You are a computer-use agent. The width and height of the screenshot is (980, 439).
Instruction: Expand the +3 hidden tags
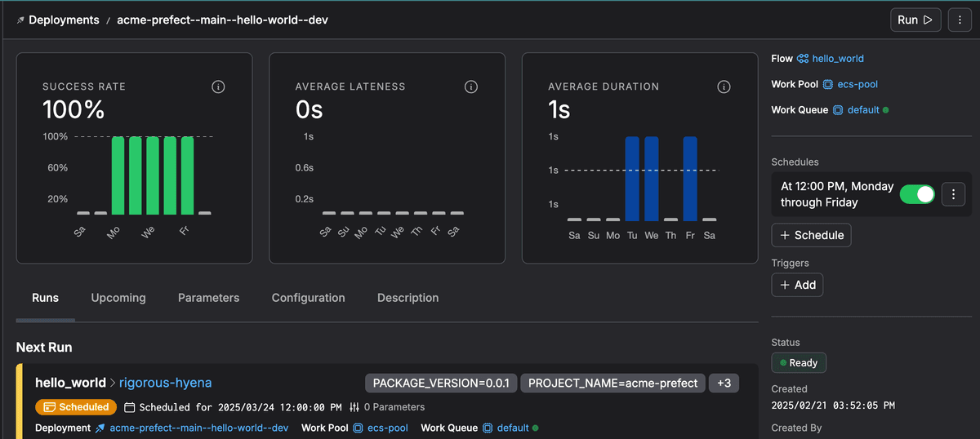724,383
